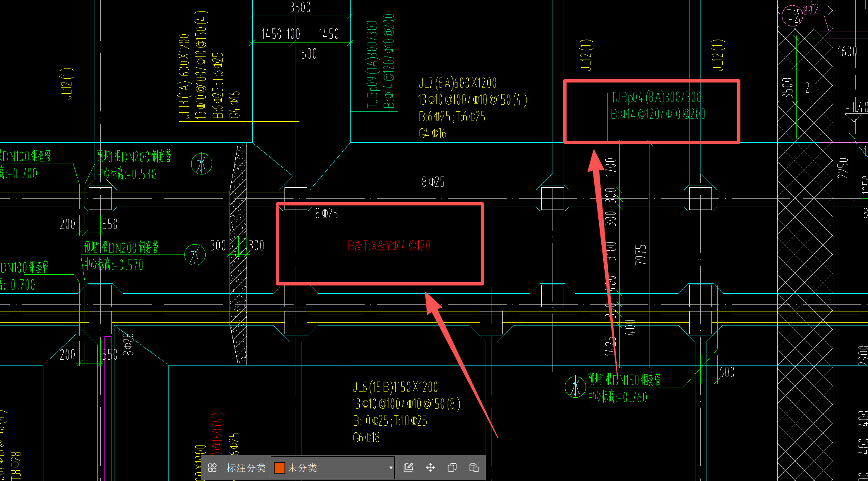
Task: Click the 水 circle next to elevation -0.530
Action: [202, 164]
